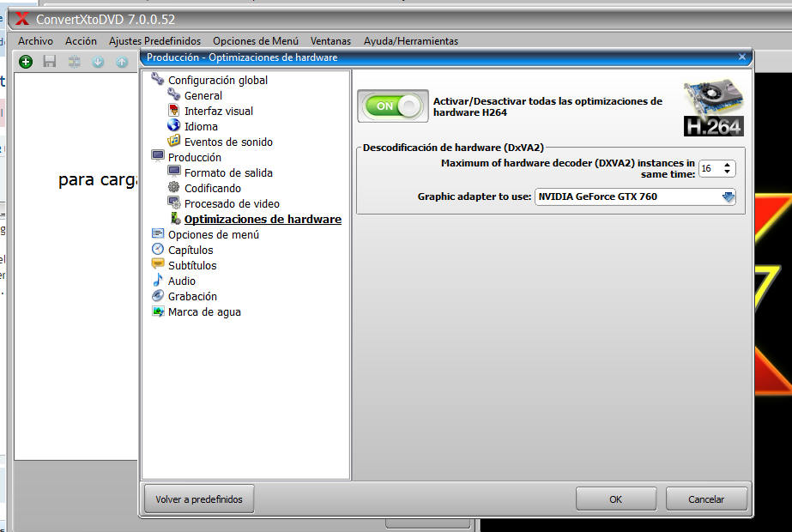Viewport: 792px width, 532px height.
Task: Click the Capítulos clock icon
Action: [158, 249]
